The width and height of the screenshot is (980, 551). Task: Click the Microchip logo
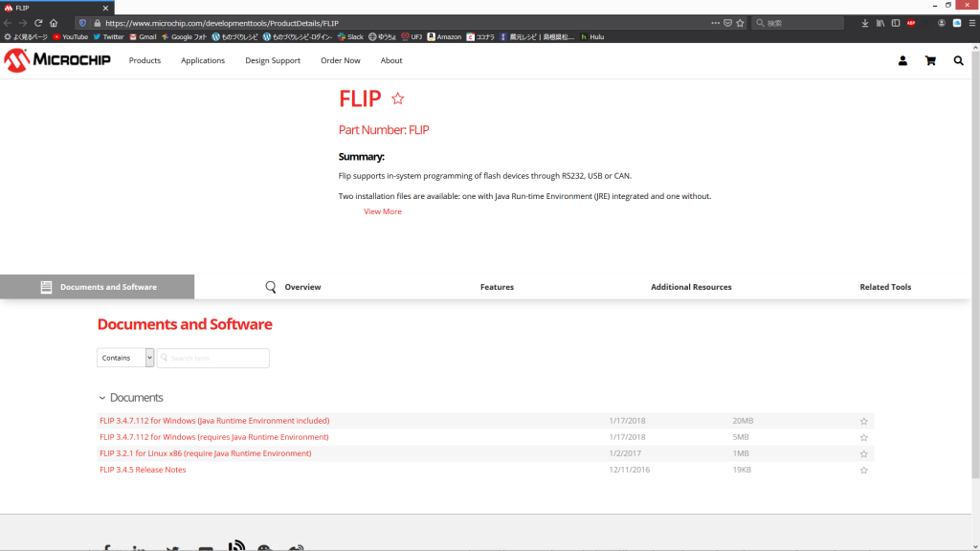(56, 60)
